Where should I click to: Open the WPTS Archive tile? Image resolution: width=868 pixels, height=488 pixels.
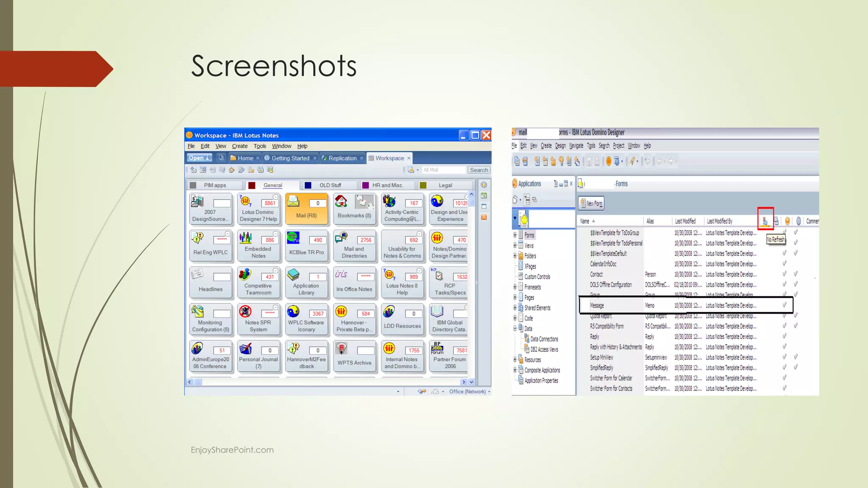point(354,356)
